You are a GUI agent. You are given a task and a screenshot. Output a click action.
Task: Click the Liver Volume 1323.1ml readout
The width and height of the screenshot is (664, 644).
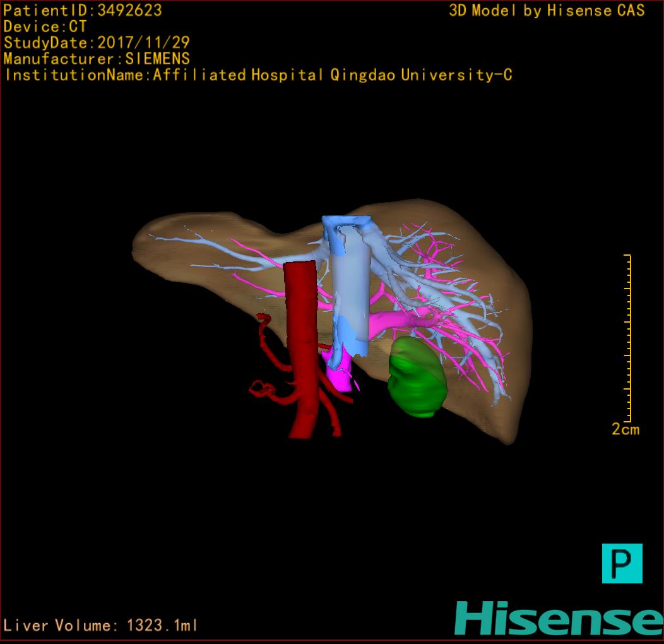(101, 626)
